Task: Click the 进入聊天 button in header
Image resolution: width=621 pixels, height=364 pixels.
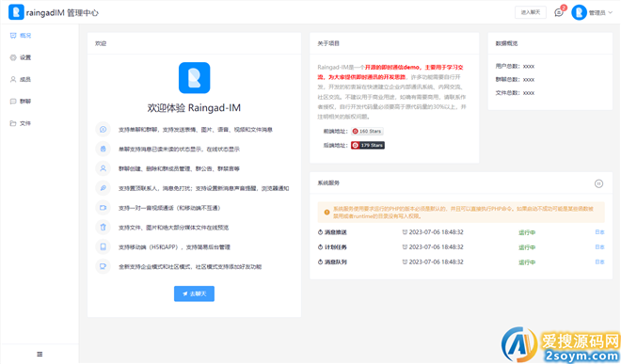Action: click(x=531, y=12)
